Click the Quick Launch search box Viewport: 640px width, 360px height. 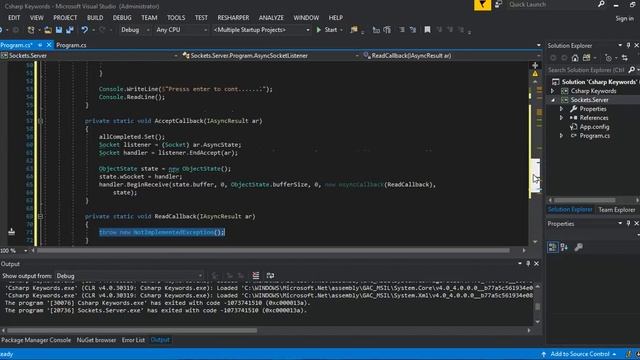[x=551, y=4]
